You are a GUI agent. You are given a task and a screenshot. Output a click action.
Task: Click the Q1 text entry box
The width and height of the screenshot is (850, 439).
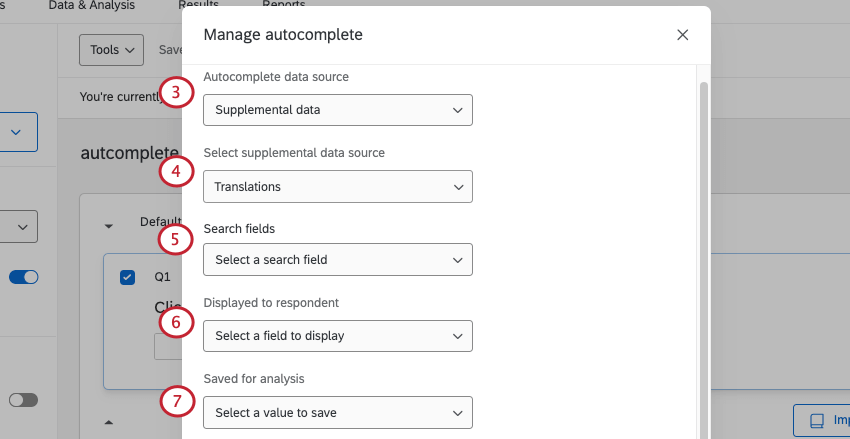pos(167,346)
